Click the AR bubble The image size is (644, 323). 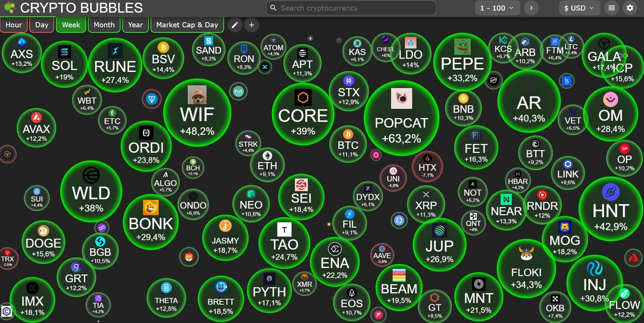click(x=529, y=101)
